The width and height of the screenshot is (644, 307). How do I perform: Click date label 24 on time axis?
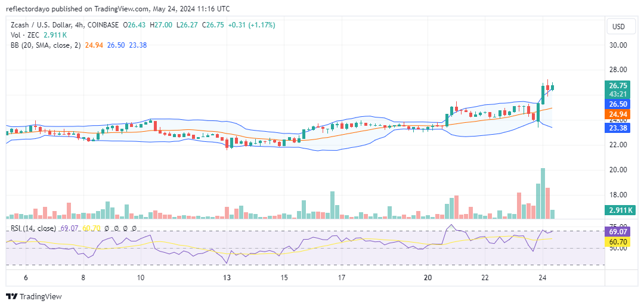pos(542,278)
